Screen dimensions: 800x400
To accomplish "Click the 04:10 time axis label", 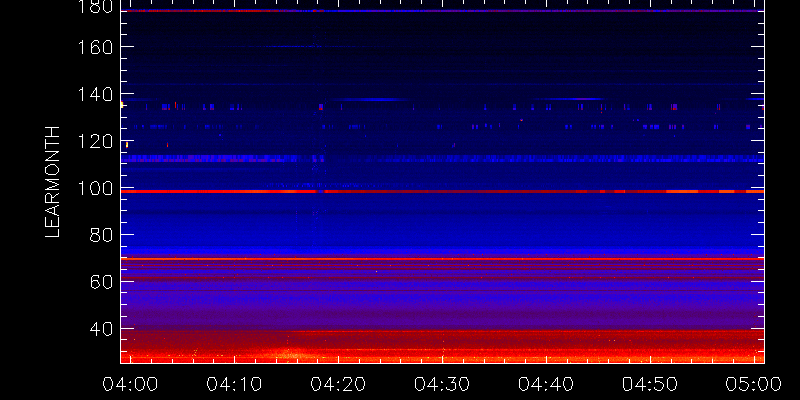I will tap(233, 384).
